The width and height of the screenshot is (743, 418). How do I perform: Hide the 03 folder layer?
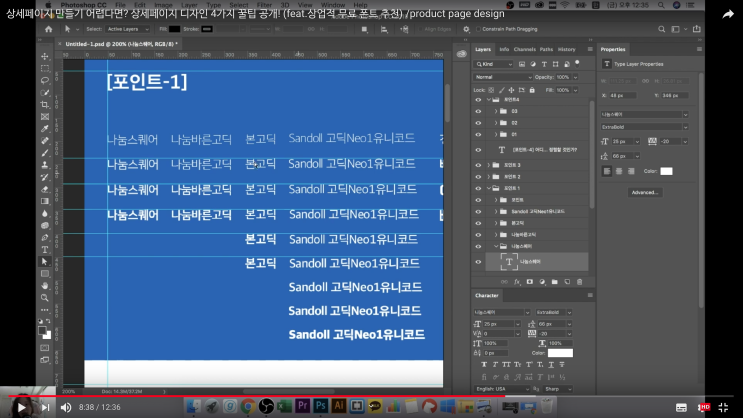pos(478,111)
